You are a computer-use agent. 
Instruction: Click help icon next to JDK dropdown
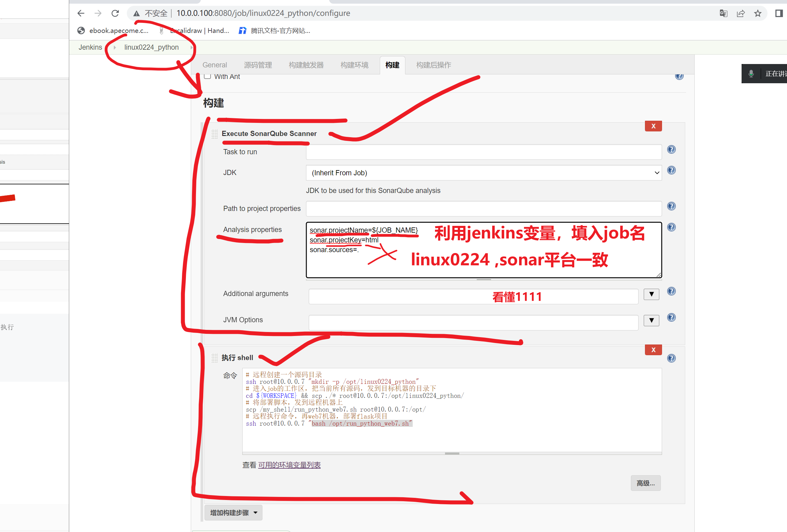[x=671, y=170]
